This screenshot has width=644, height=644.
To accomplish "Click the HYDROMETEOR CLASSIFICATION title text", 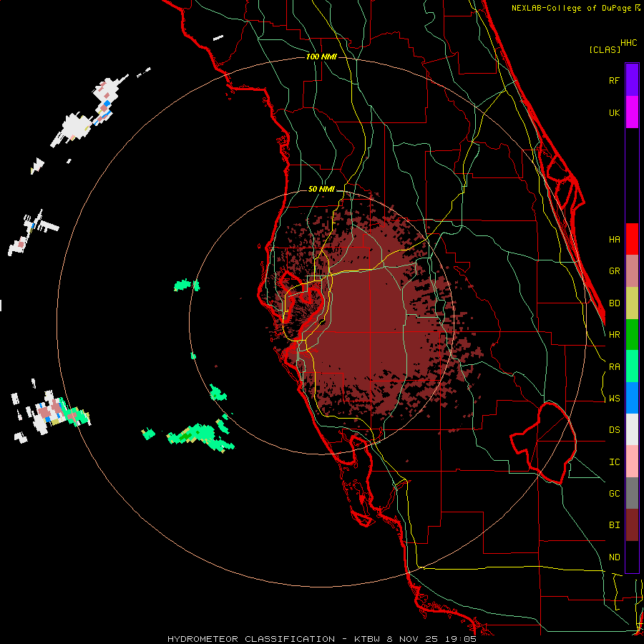I will coord(251,639).
